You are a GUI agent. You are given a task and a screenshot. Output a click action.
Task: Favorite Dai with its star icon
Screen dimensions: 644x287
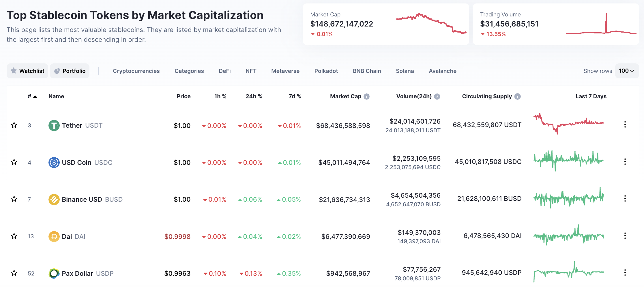[x=14, y=236]
